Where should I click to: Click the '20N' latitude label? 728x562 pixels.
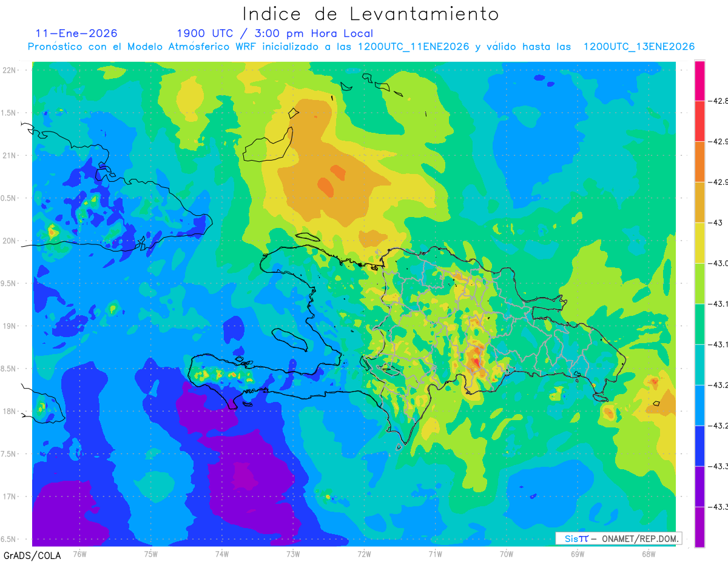10,241
